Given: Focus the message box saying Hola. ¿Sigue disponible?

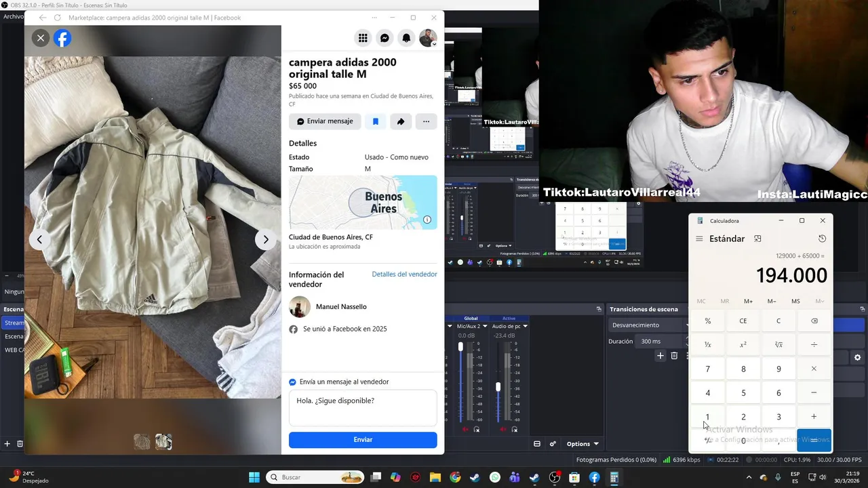Looking at the screenshot, I should click(x=363, y=408).
